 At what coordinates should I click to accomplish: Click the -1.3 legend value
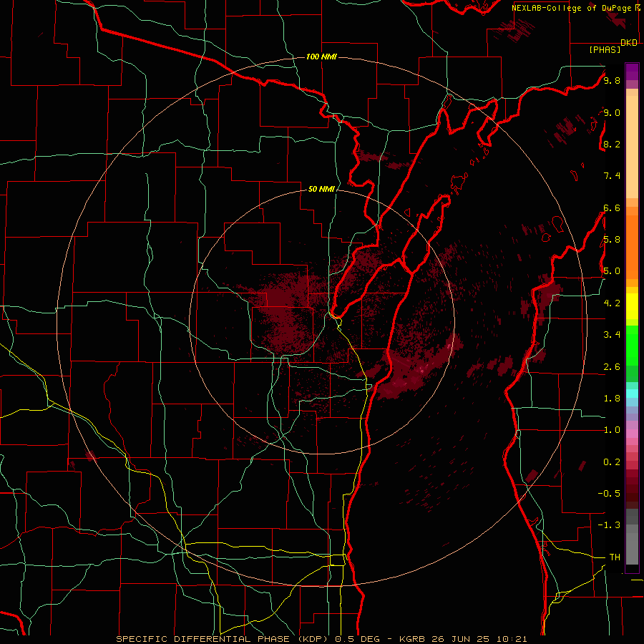pyautogui.click(x=609, y=525)
